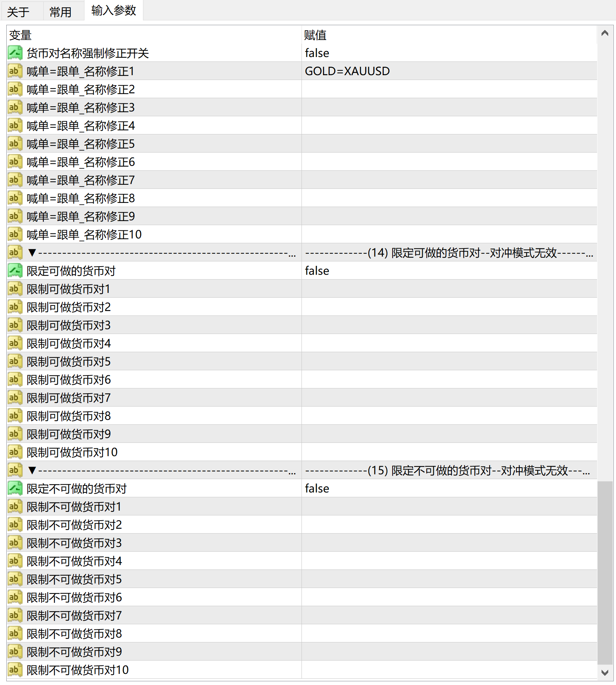Click the ab icon beside 喊单=跟单_名称修正1

tap(14, 71)
